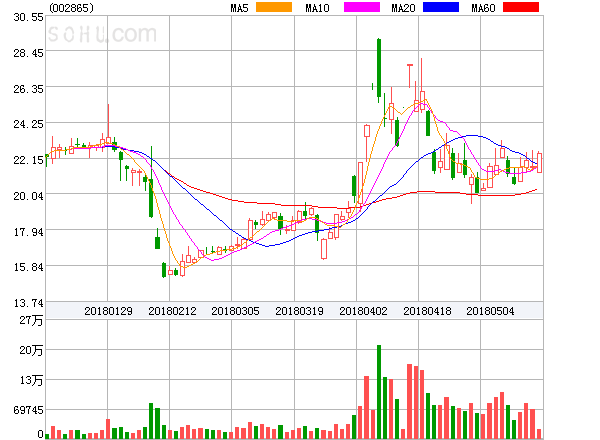This screenshot has height=440, width=600.
Task: Click the 20180319 date label
Action: pyautogui.click(x=299, y=311)
